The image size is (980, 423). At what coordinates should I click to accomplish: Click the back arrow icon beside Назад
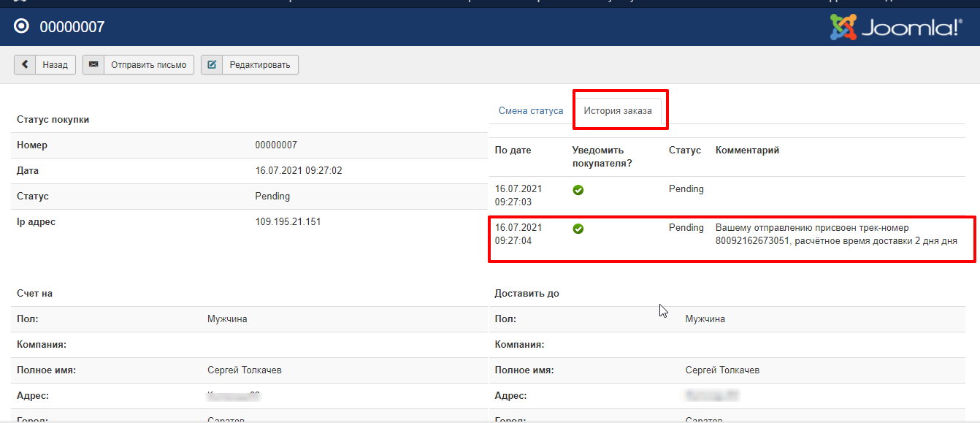click(x=25, y=65)
